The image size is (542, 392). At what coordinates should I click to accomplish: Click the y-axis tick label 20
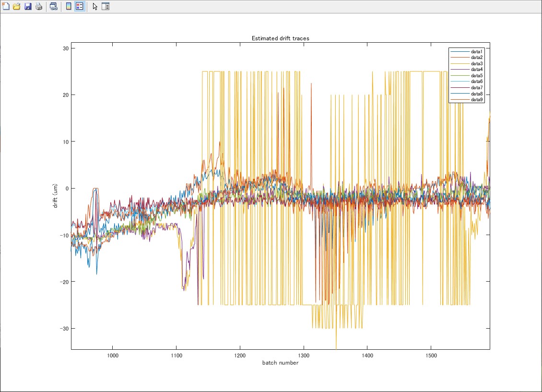click(66, 95)
